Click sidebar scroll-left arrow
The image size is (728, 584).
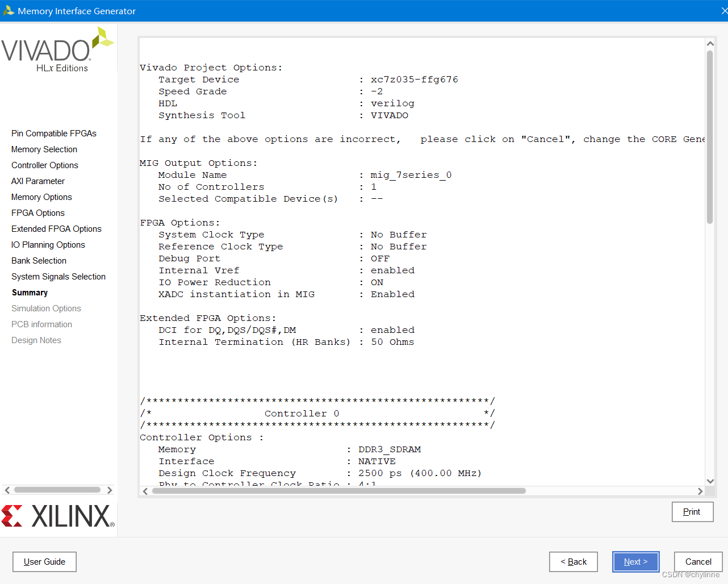(x=7, y=490)
